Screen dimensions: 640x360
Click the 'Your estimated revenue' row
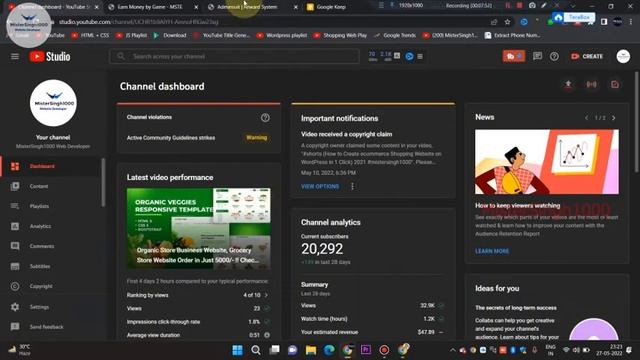[372, 332]
